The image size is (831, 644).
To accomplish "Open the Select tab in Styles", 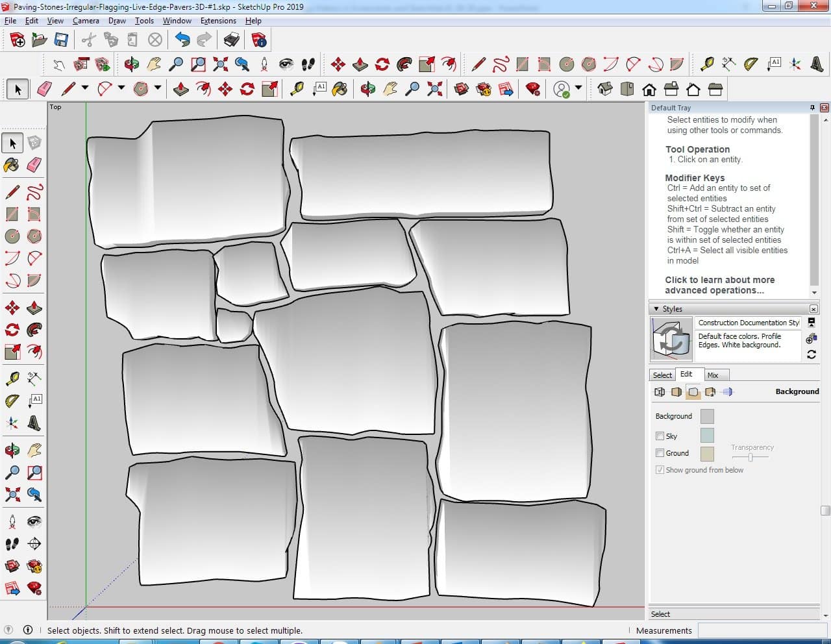I will 662,375.
